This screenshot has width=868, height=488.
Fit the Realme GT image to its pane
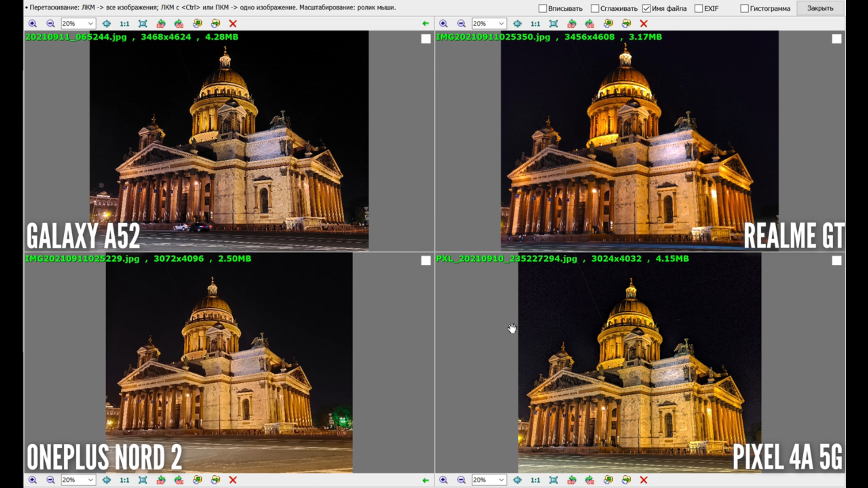click(x=553, y=23)
